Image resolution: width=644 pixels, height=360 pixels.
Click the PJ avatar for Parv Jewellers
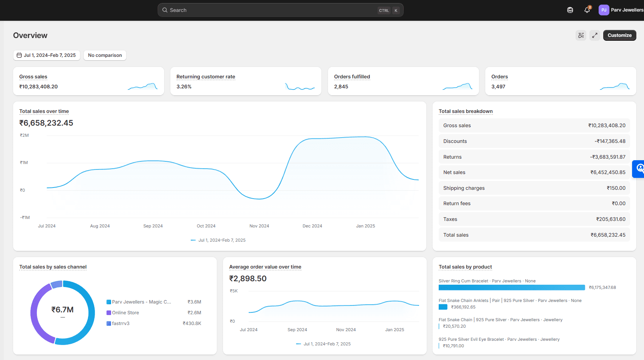click(x=604, y=10)
